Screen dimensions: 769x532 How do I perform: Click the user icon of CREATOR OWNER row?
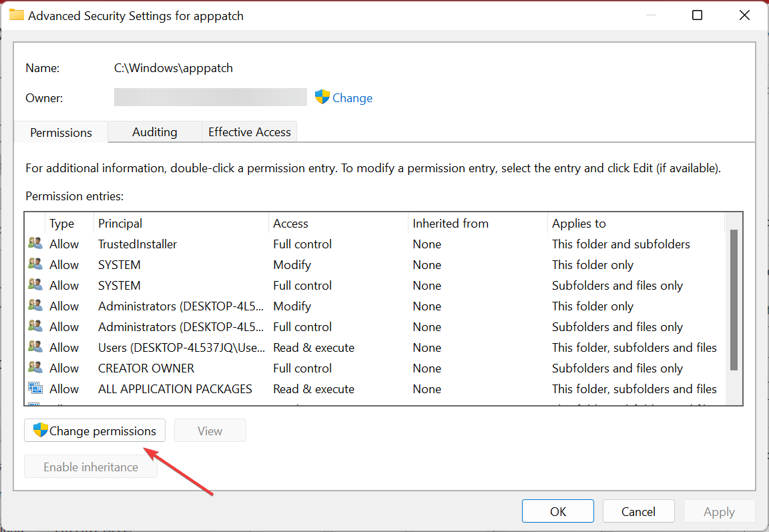point(35,366)
